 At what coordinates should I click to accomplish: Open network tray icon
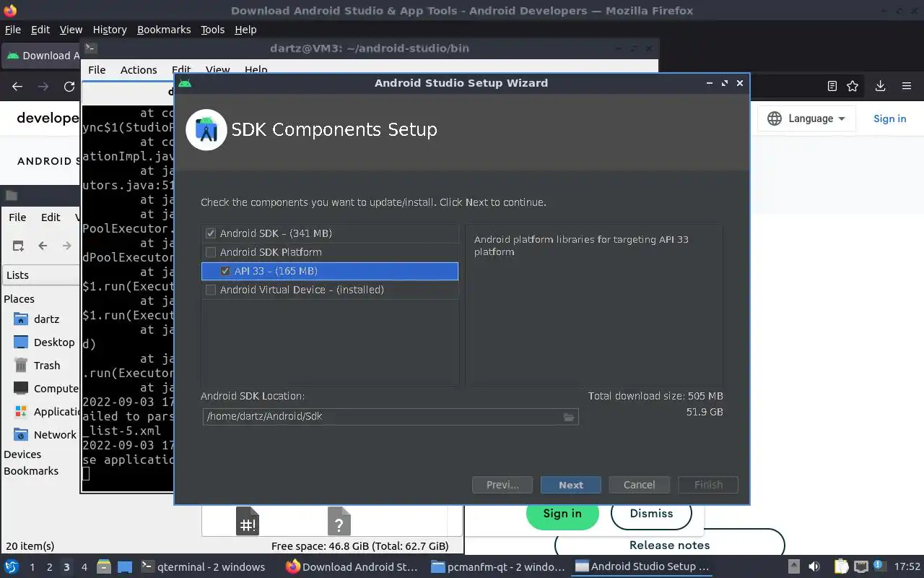pyautogui.click(x=860, y=566)
